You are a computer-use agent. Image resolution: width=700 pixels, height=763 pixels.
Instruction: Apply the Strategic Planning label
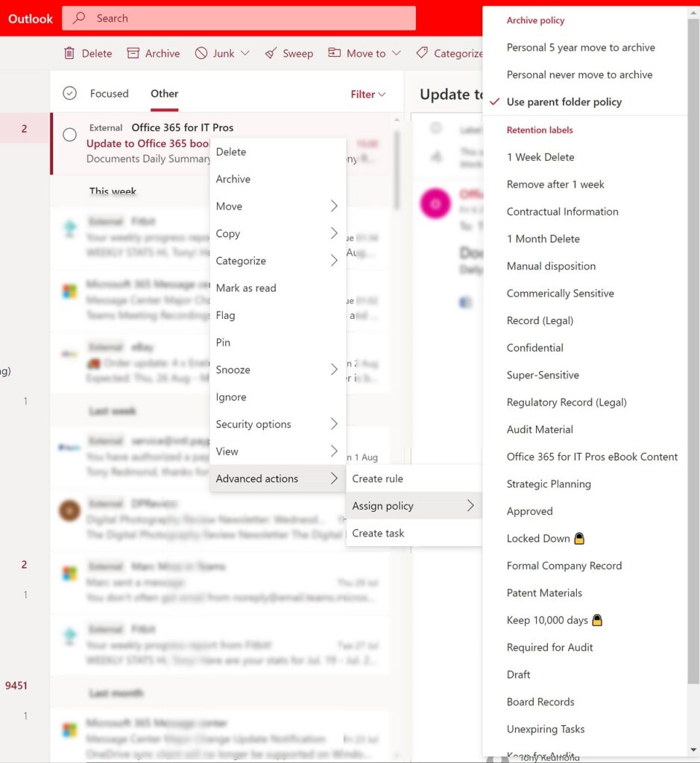(x=584, y=484)
